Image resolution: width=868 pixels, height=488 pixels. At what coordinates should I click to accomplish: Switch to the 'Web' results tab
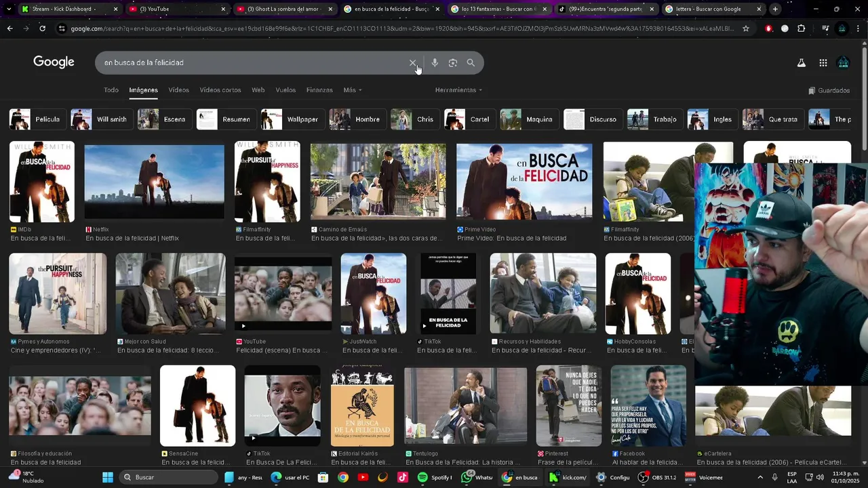[x=258, y=90]
